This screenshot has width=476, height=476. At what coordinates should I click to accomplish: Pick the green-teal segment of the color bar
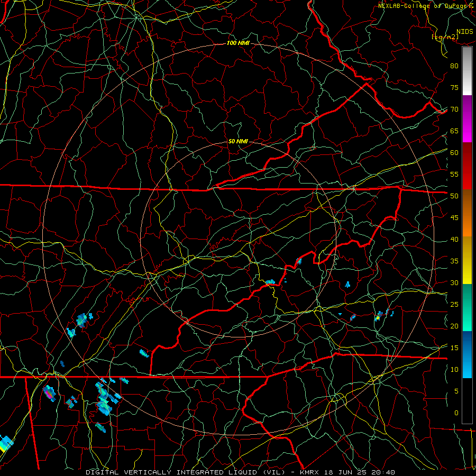[x=467, y=307]
